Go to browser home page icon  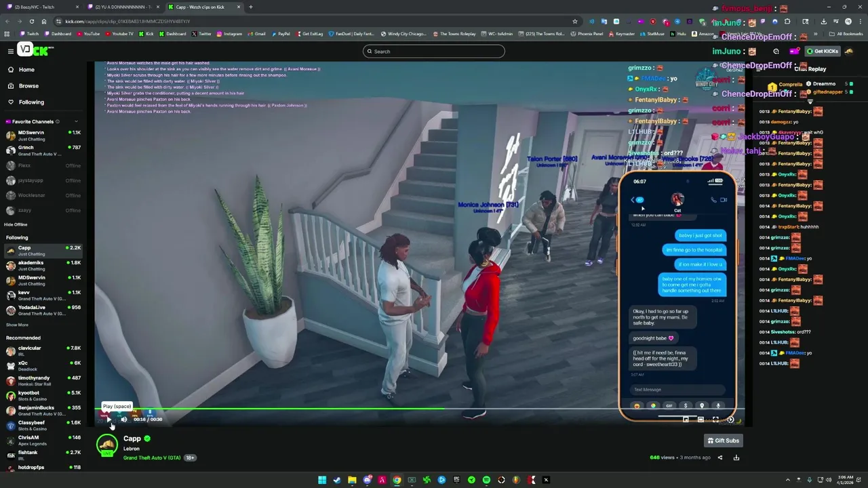[x=44, y=21]
